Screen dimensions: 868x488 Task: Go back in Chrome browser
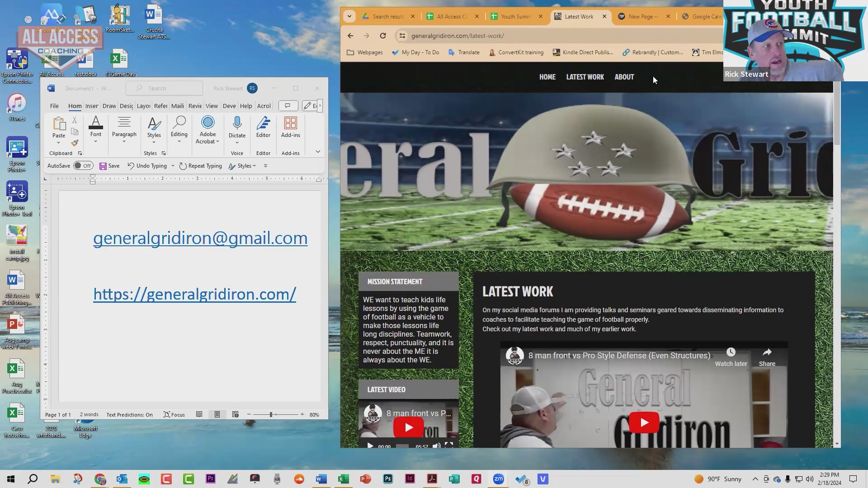[350, 36]
